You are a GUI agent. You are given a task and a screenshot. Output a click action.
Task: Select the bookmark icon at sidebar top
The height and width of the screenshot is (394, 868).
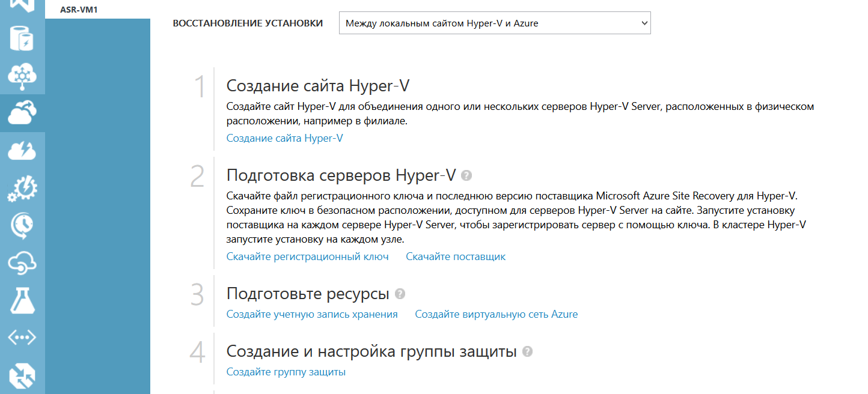[22, 5]
